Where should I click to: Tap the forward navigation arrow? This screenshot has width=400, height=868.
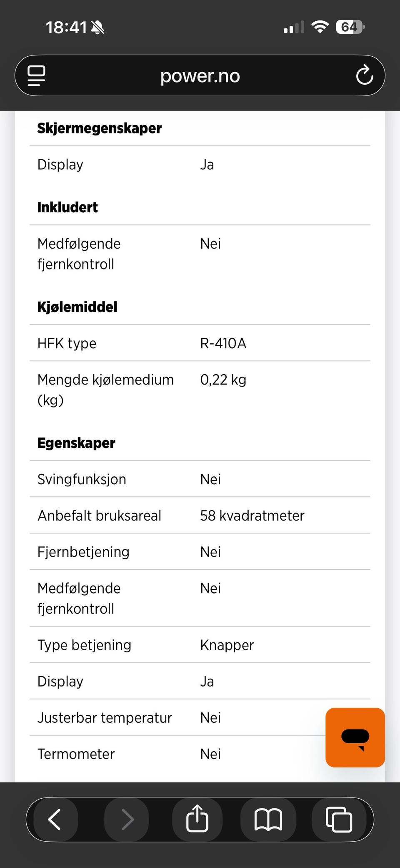(x=127, y=819)
